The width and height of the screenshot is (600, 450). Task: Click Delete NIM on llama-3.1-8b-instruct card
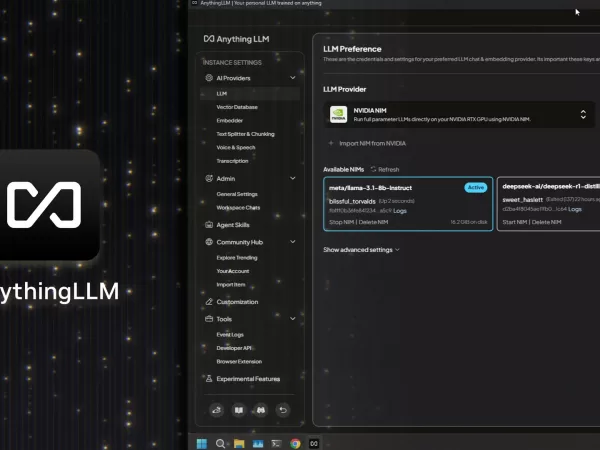point(373,222)
